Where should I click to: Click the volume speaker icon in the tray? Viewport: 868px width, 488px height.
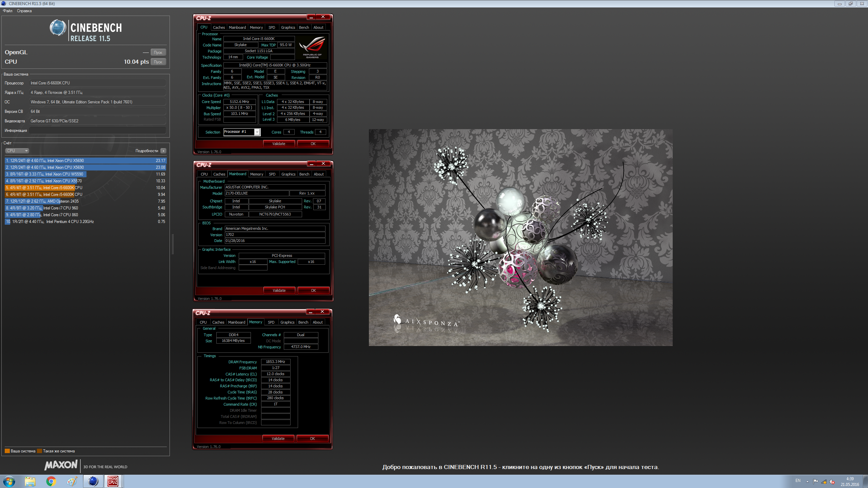832,482
